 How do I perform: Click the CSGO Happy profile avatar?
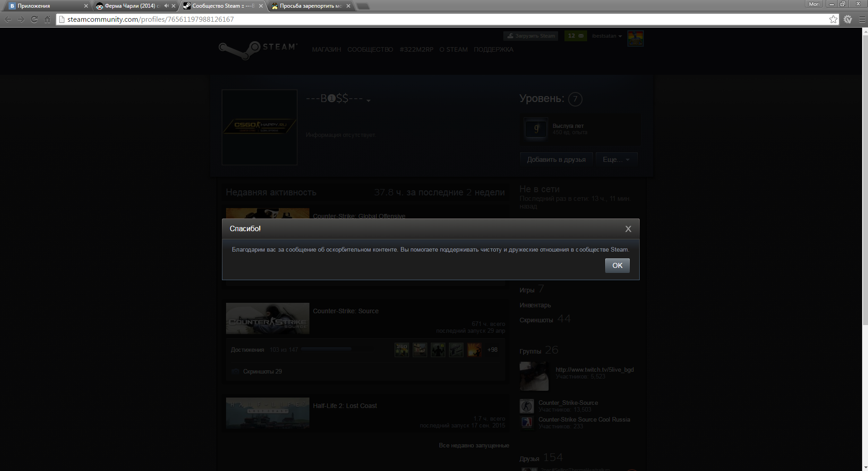pyautogui.click(x=260, y=127)
